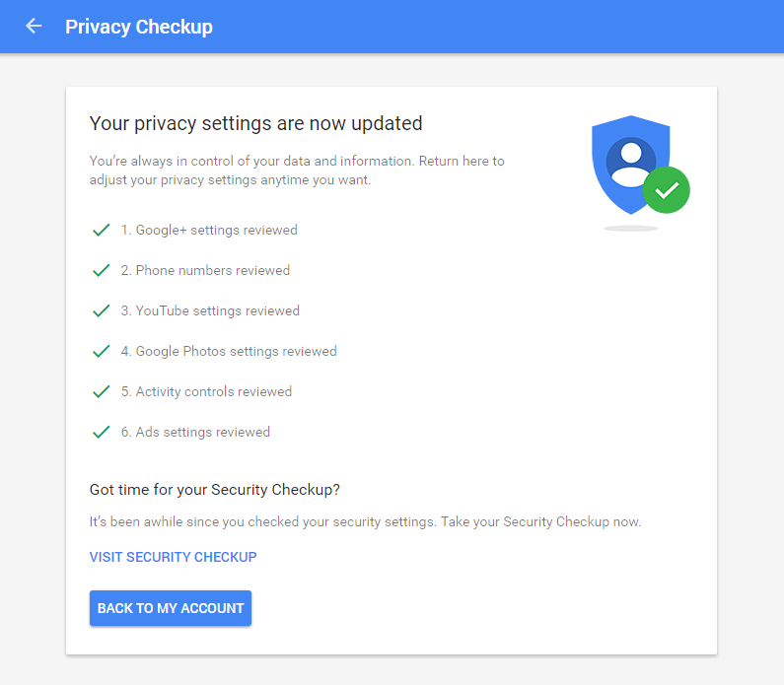Click the checkmark beside Activity controls reviewed
This screenshot has height=685, width=784.
pyautogui.click(x=101, y=391)
